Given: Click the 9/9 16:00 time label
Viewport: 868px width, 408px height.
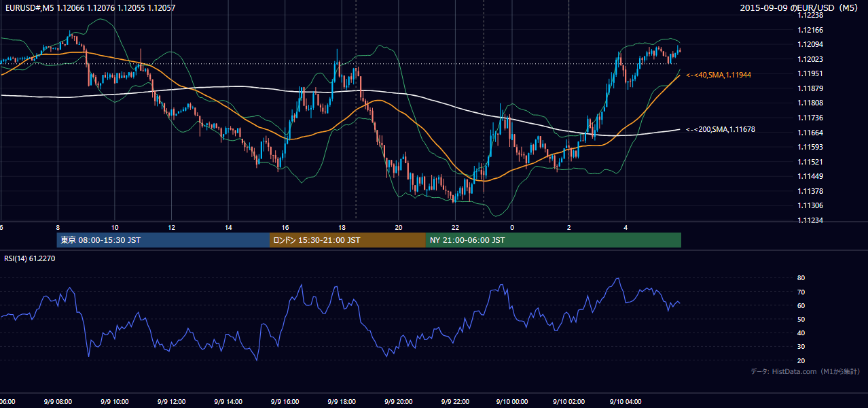Looking at the screenshot, I should point(285,401).
